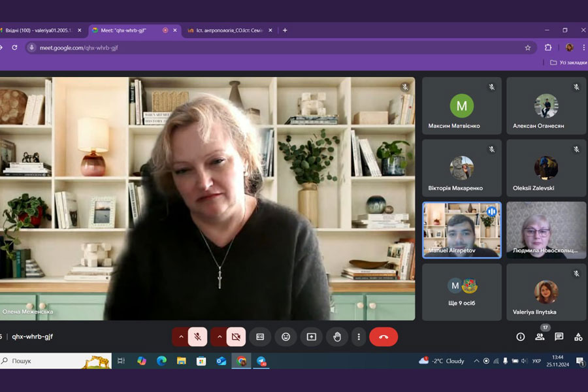Screen dimensions: 588x392
Task: Click Present now screen share icon
Action: point(311,337)
